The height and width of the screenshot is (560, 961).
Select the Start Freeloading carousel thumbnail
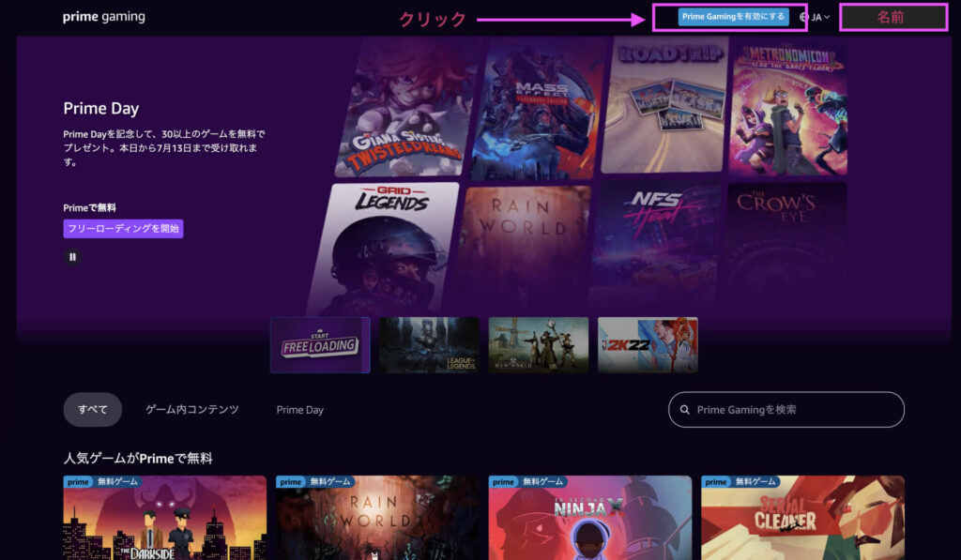(x=320, y=345)
